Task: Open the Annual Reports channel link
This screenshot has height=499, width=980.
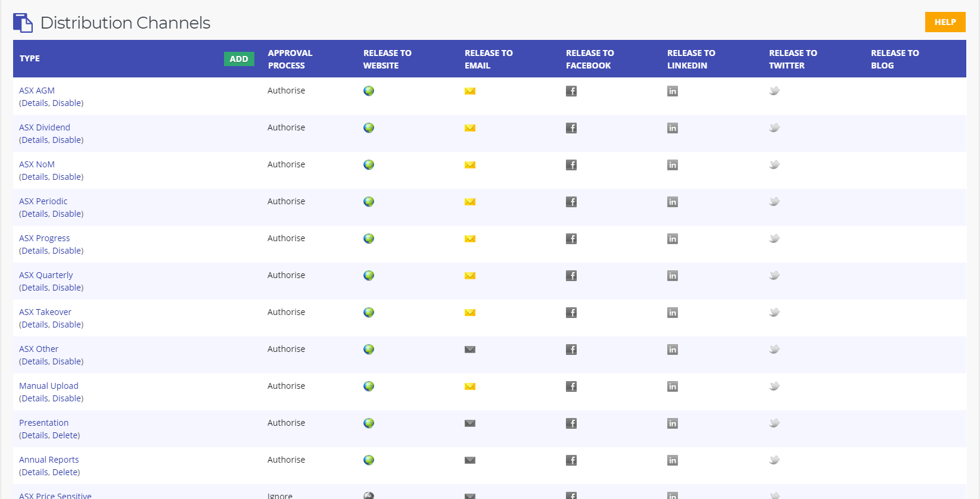Action: (49, 460)
